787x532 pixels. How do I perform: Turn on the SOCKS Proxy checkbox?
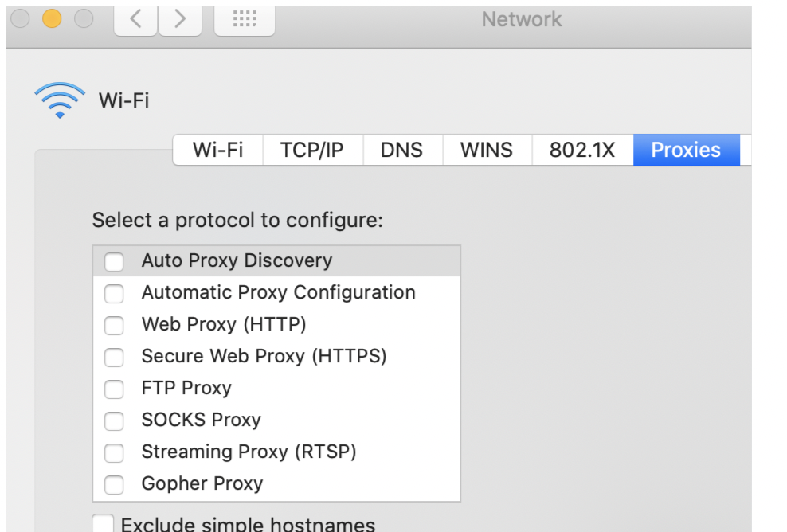pos(115,421)
